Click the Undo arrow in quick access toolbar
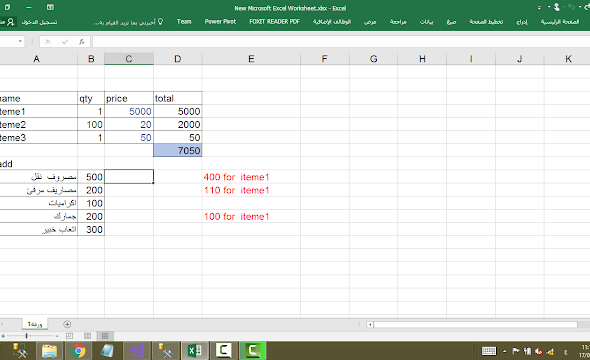This screenshot has width=590, height=360. coord(571,7)
